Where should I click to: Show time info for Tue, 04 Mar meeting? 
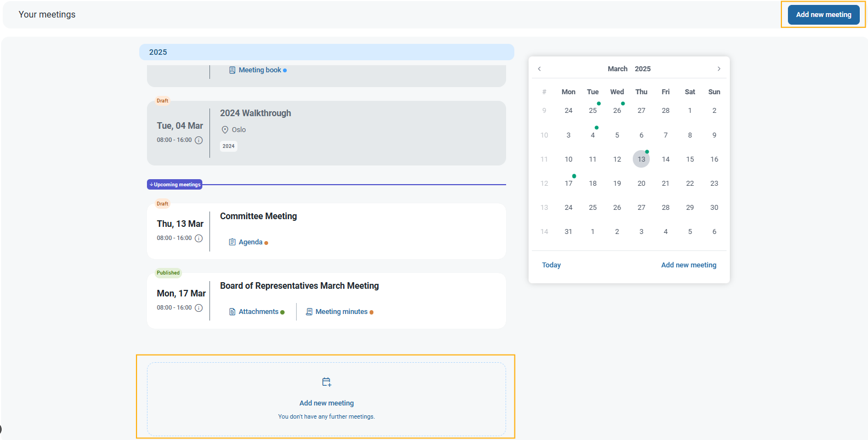click(x=199, y=140)
